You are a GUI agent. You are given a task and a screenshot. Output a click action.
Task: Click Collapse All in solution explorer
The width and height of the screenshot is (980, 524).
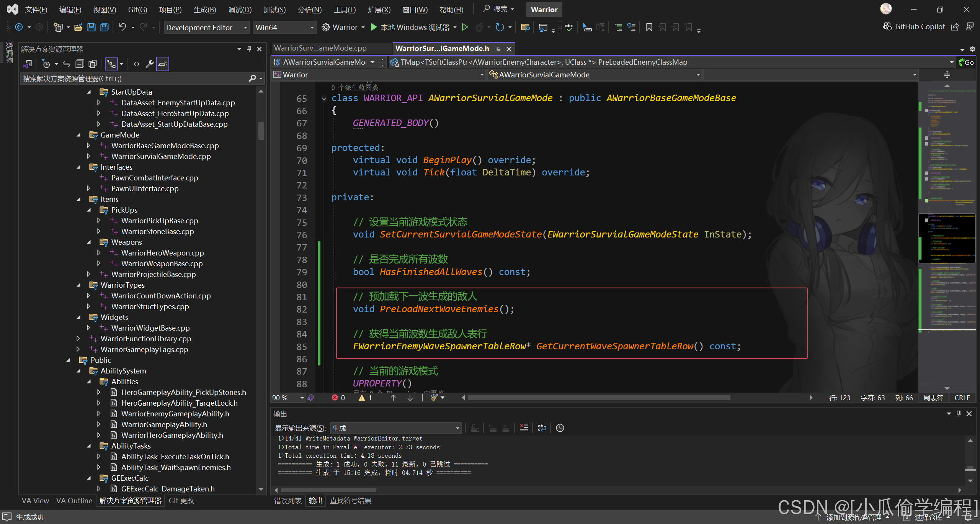click(80, 64)
